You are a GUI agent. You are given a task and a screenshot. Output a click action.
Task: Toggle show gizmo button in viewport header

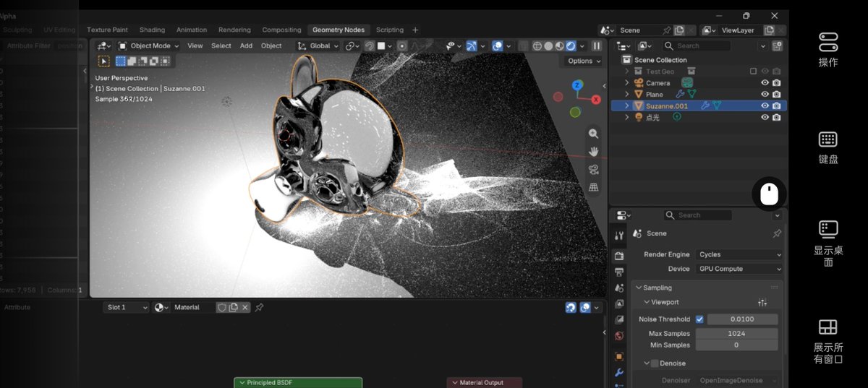pos(472,46)
